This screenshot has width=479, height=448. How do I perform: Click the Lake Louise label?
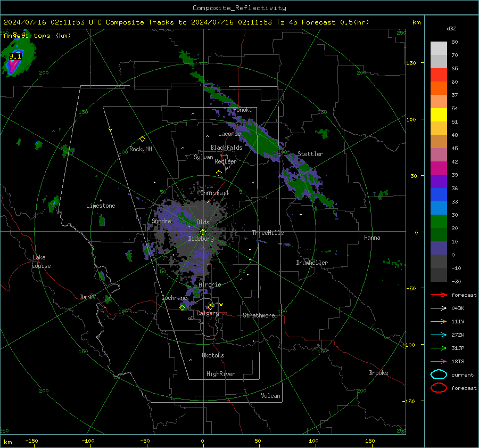coord(41,262)
